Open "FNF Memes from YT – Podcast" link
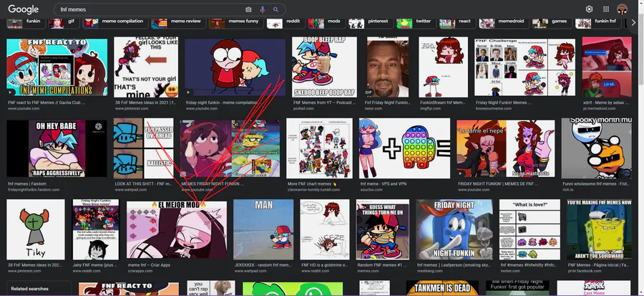644x296 pixels. click(x=324, y=102)
